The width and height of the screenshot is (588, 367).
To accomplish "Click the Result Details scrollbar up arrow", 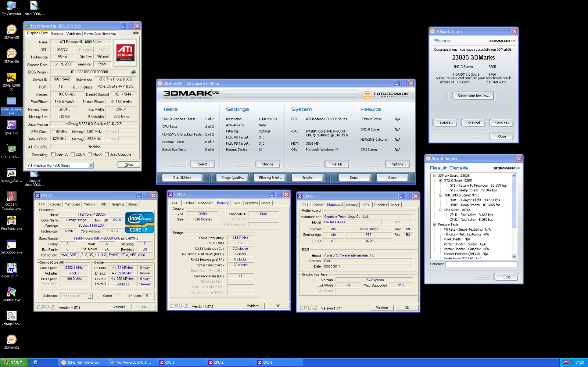I will point(514,176).
